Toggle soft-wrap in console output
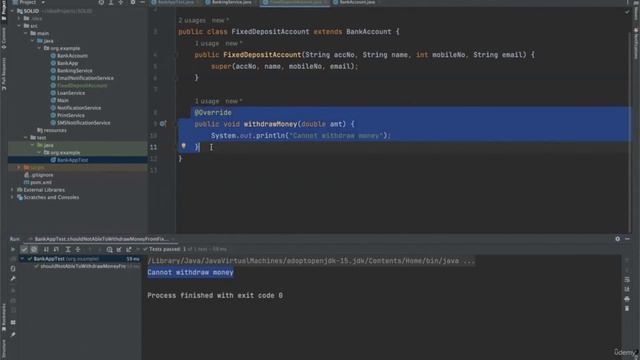Screen dimensions: 640x360 [627, 280]
